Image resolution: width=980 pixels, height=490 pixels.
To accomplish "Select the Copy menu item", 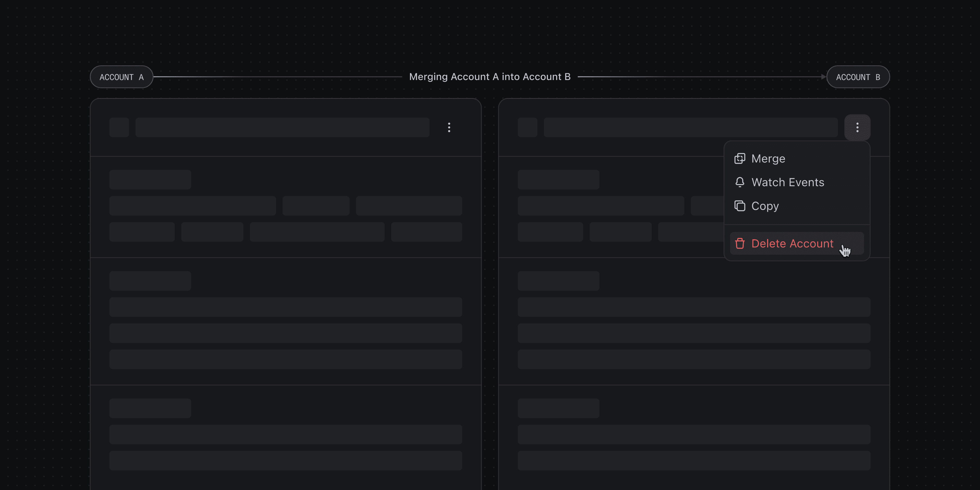I will 765,206.
